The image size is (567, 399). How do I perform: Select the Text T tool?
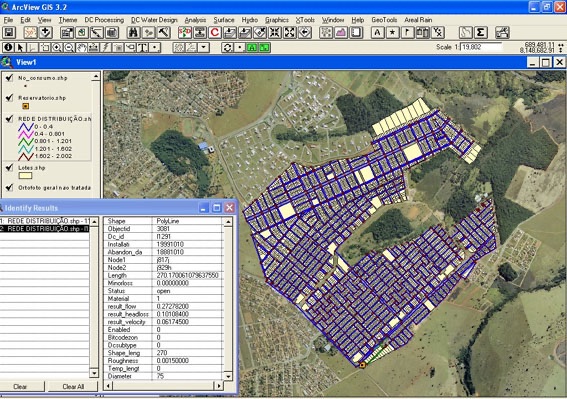pos(143,47)
